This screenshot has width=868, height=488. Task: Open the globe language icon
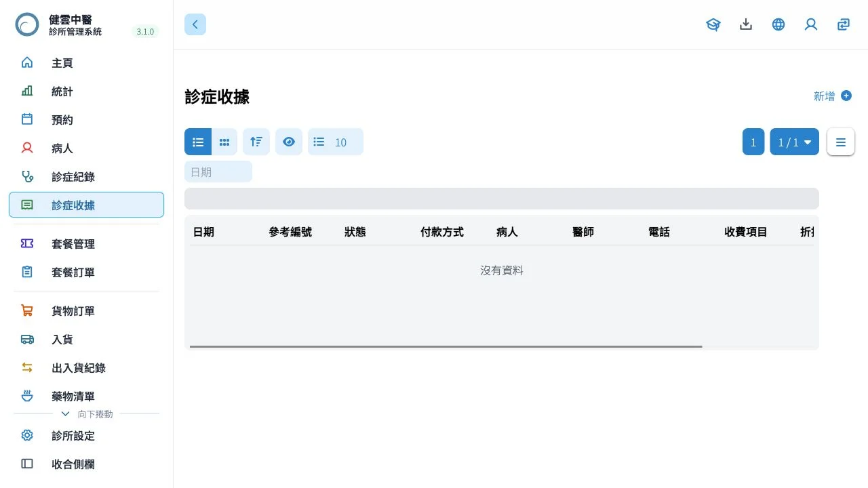pyautogui.click(x=778, y=24)
